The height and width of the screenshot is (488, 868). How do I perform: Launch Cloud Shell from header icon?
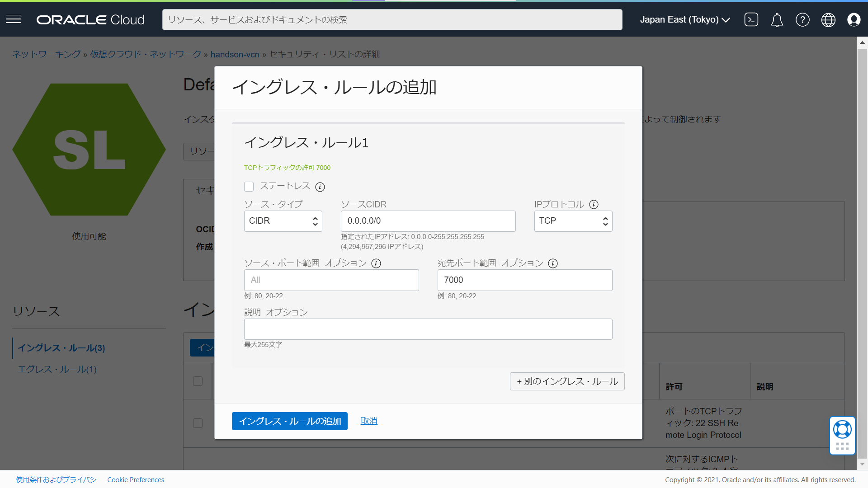[751, 19]
